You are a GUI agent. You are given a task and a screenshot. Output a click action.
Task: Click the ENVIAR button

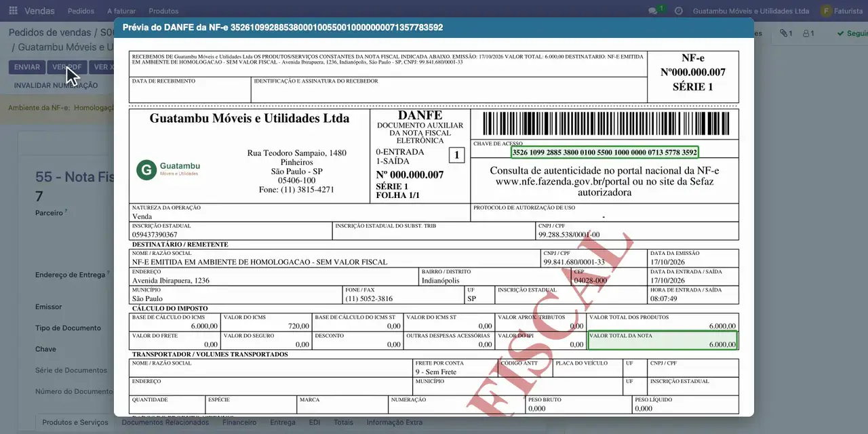point(27,67)
